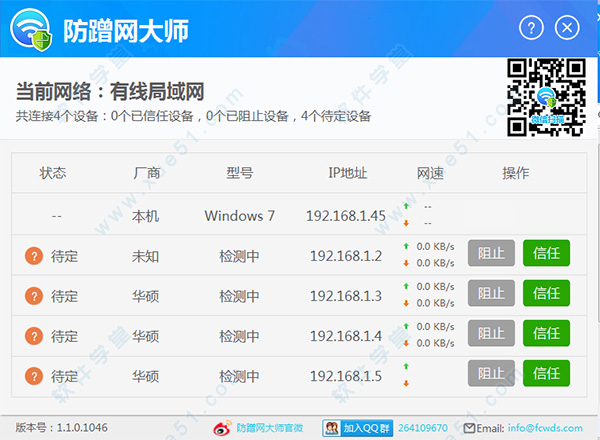Close the 防蹭网大师 window
The image size is (600, 440).
tap(567, 28)
